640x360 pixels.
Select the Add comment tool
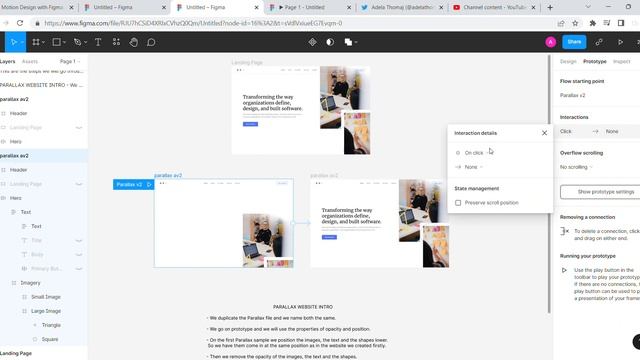coord(151,42)
